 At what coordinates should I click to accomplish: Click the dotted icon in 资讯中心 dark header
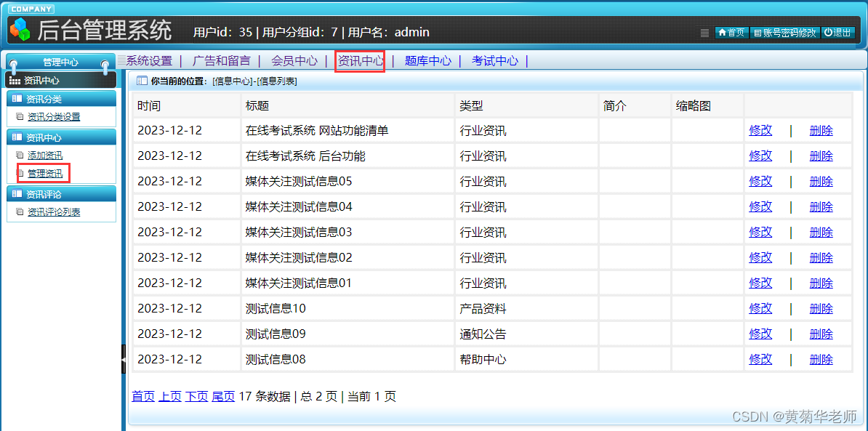(15, 81)
